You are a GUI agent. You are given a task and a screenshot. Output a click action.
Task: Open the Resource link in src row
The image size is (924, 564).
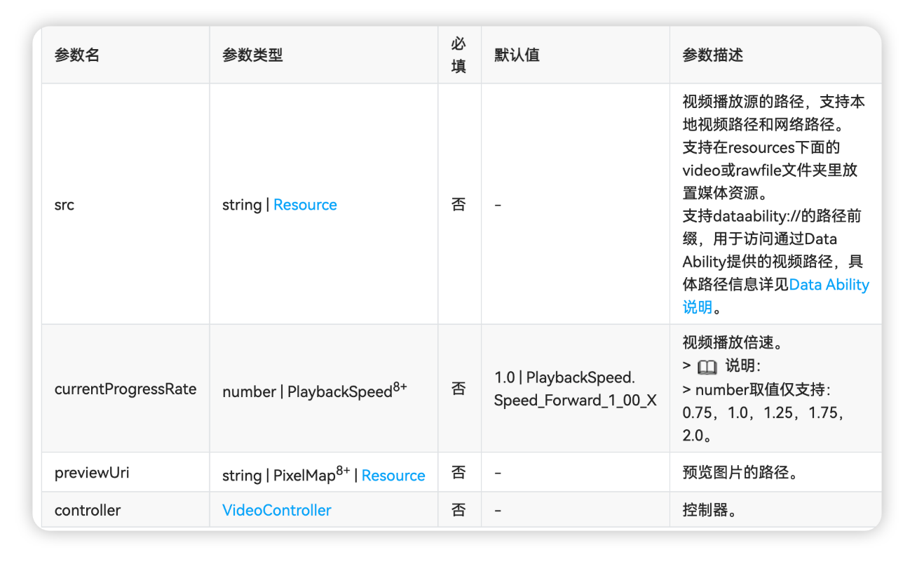[x=305, y=205]
